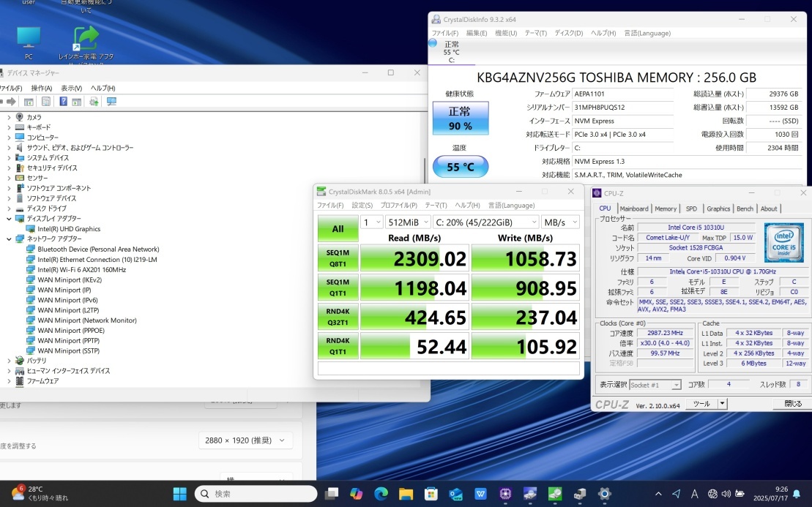Launch Copilot from the taskbar

pyautogui.click(x=357, y=494)
